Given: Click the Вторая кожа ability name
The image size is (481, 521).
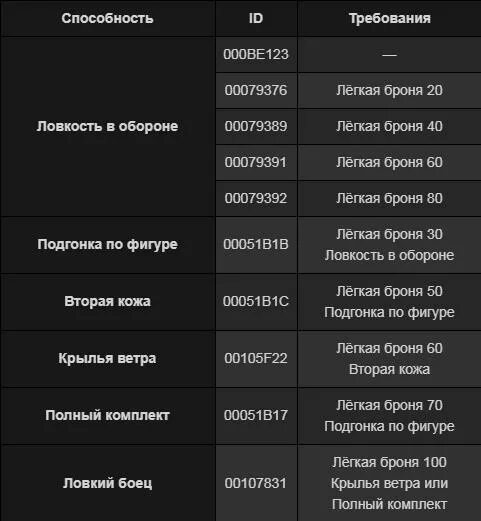Looking at the screenshot, I should tap(107, 301).
